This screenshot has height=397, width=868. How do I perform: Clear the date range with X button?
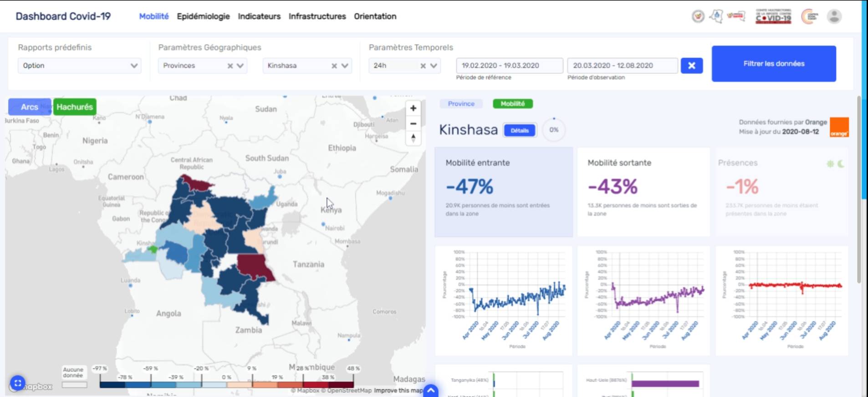(691, 66)
